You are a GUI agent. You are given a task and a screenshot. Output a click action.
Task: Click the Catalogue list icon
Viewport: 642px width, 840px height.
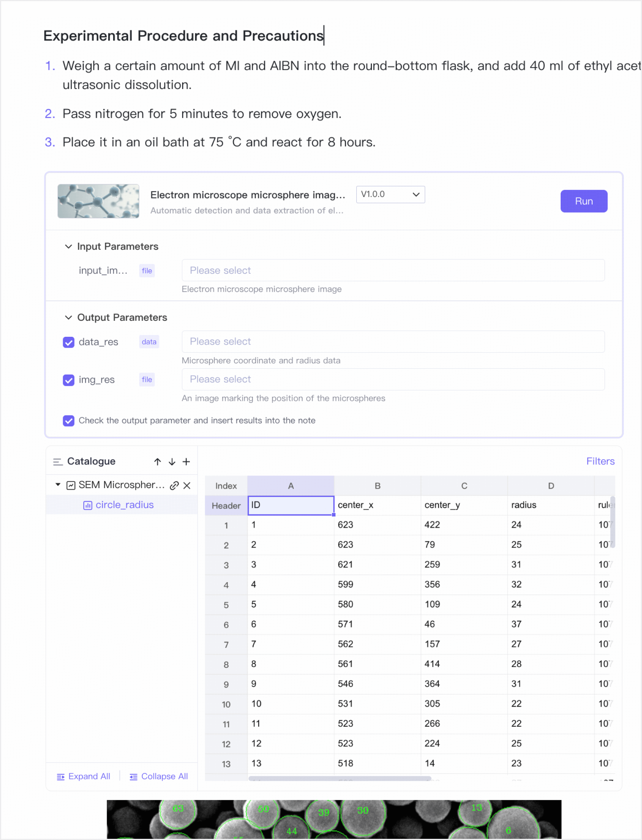(58, 462)
